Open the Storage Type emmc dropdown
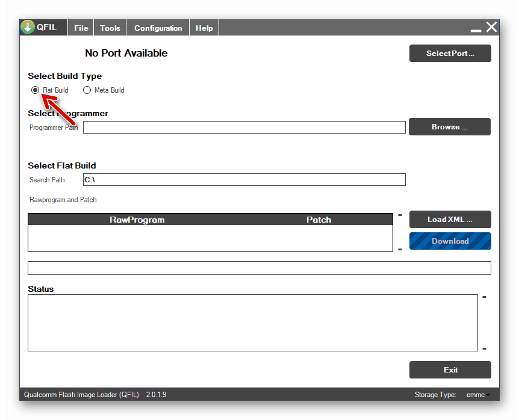Screen dimensions: 519x420 tap(478, 395)
